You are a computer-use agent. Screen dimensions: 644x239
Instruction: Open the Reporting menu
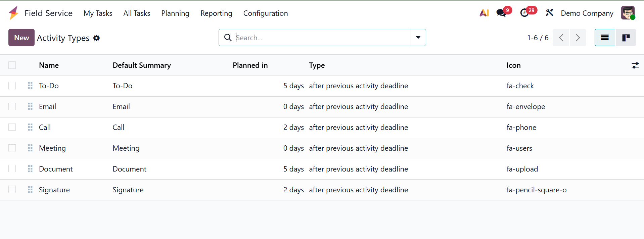click(x=216, y=13)
